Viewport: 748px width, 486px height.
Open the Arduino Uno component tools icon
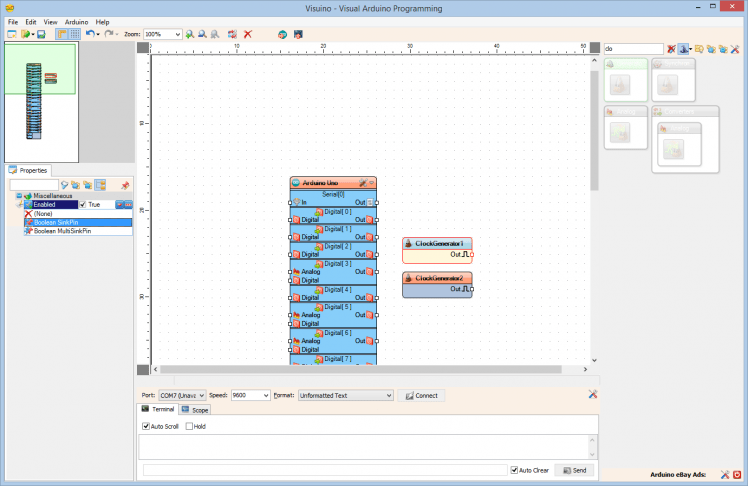point(362,183)
